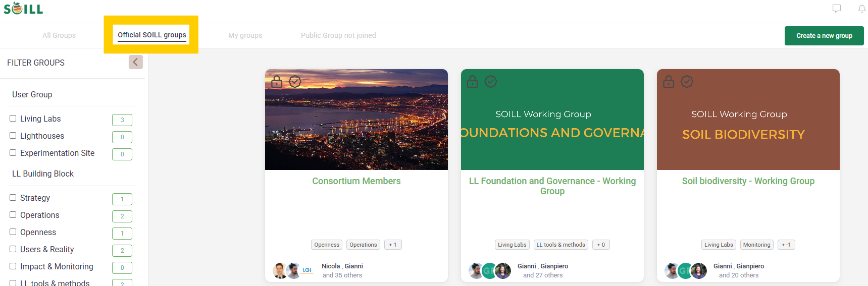Open the SOILL logo home link
Screen dimensions: 868x286
pyautogui.click(x=23, y=9)
